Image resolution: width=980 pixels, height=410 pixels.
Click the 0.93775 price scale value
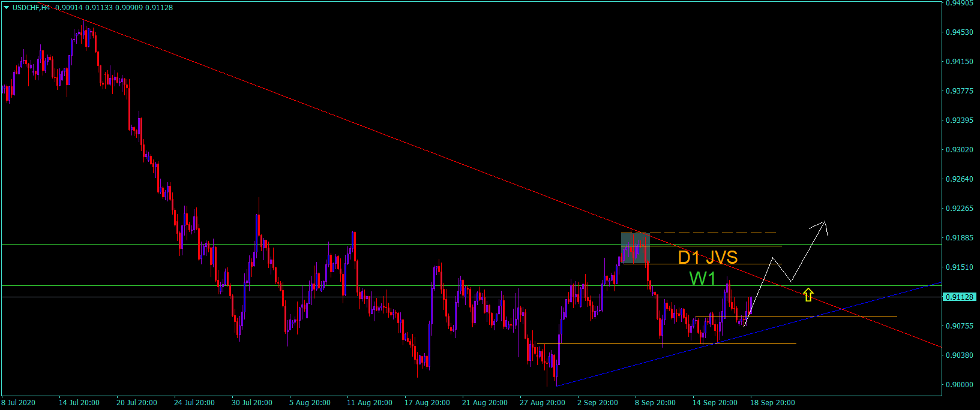960,91
